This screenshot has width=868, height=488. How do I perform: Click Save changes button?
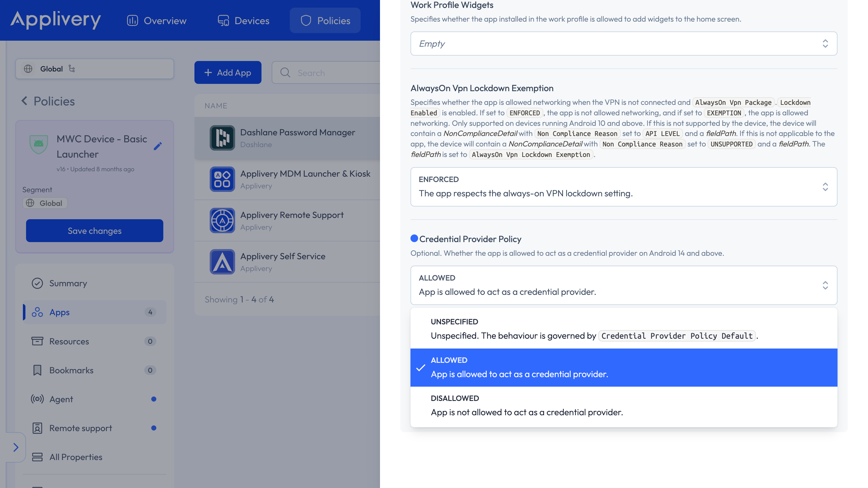pos(95,231)
